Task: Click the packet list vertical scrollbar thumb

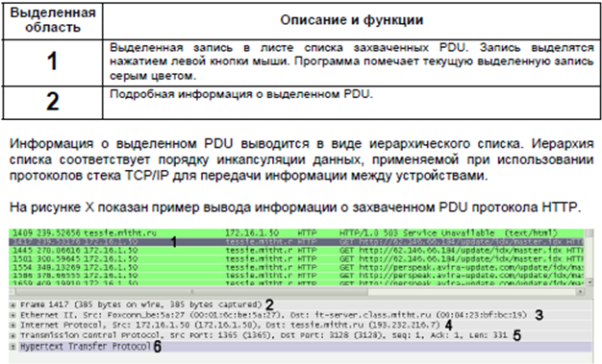Action: click(589, 233)
